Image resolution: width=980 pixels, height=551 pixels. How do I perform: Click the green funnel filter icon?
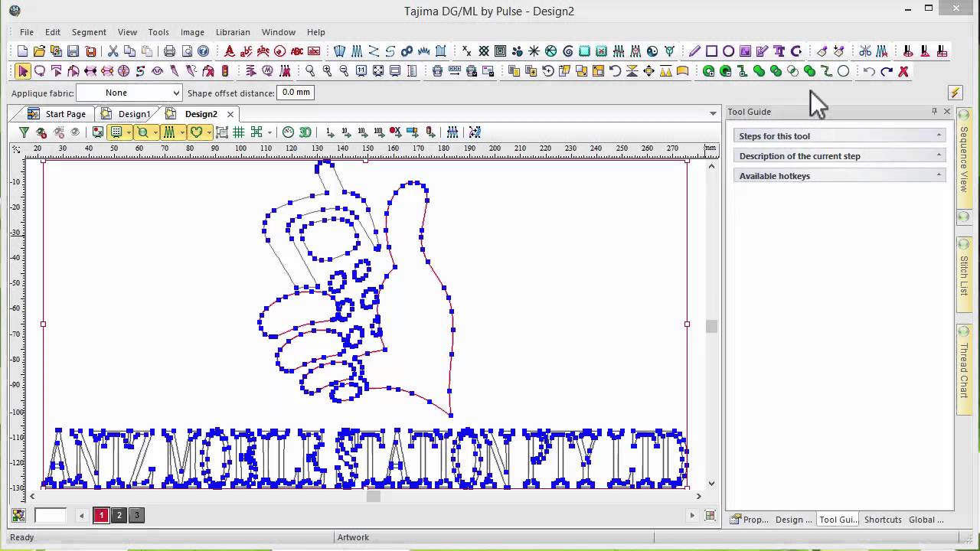(x=24, y=132)
